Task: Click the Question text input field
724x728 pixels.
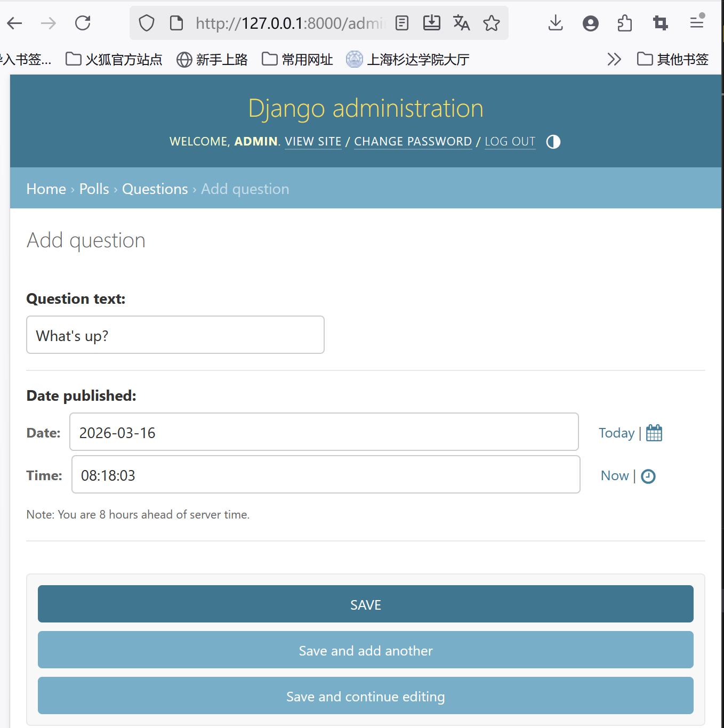Action: (x=175, y=335)
